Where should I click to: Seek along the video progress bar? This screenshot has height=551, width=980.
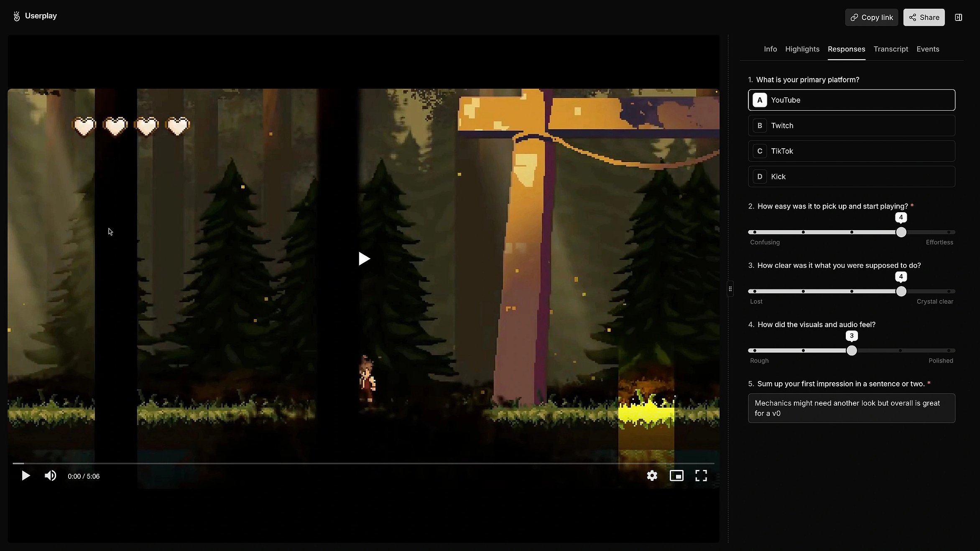(363, 463)
